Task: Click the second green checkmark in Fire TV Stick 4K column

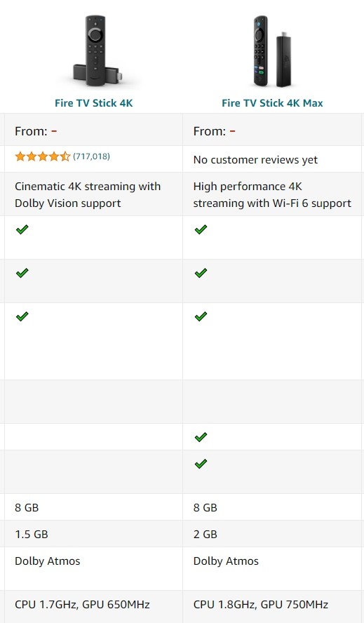Action: coord(22,273)
